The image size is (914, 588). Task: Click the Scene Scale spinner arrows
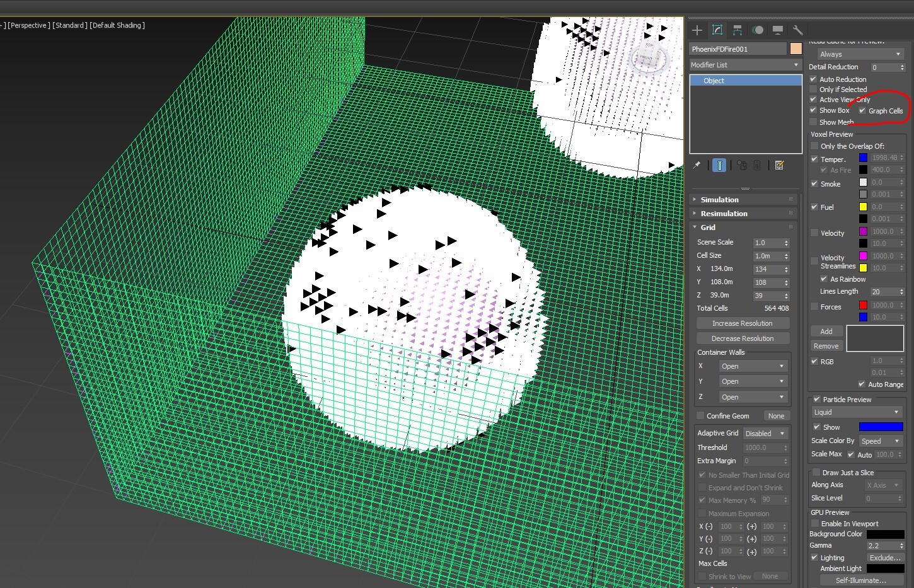tap(786, 243)
